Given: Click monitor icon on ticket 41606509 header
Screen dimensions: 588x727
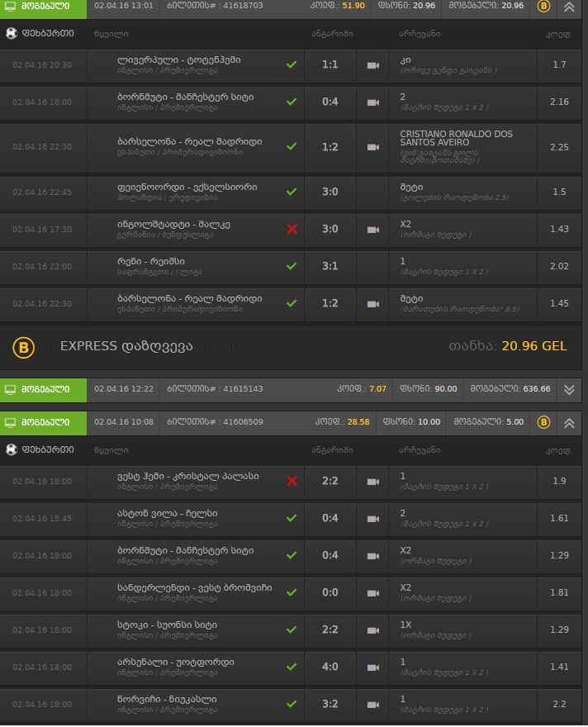Looking at the screenshot, I should tap(11, 422).
